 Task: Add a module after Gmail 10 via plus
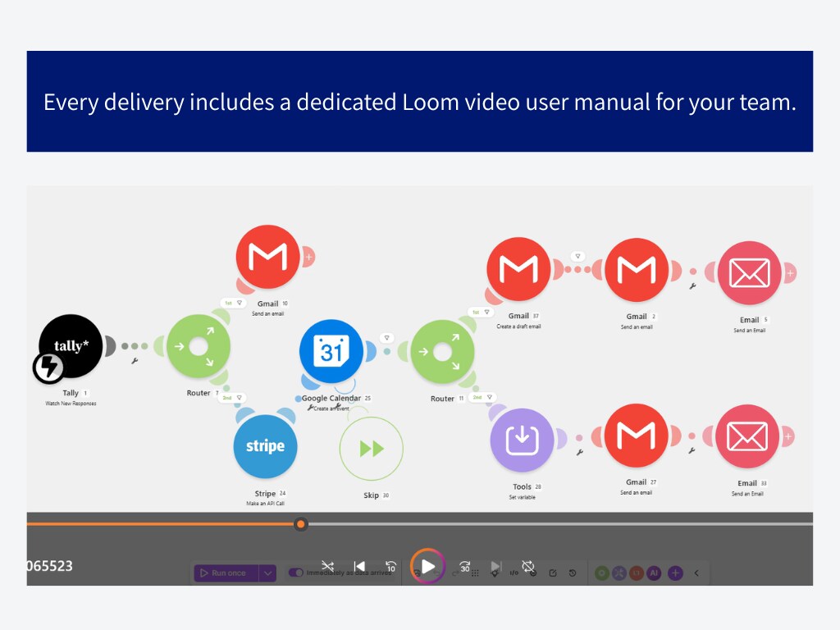click(309, 257)
